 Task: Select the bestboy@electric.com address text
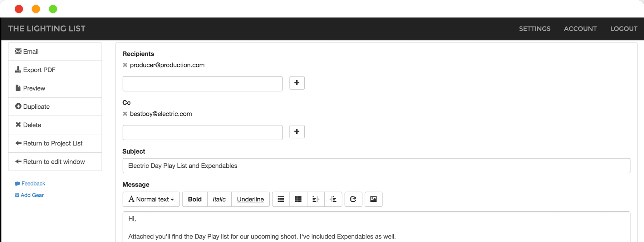[161, 114]
